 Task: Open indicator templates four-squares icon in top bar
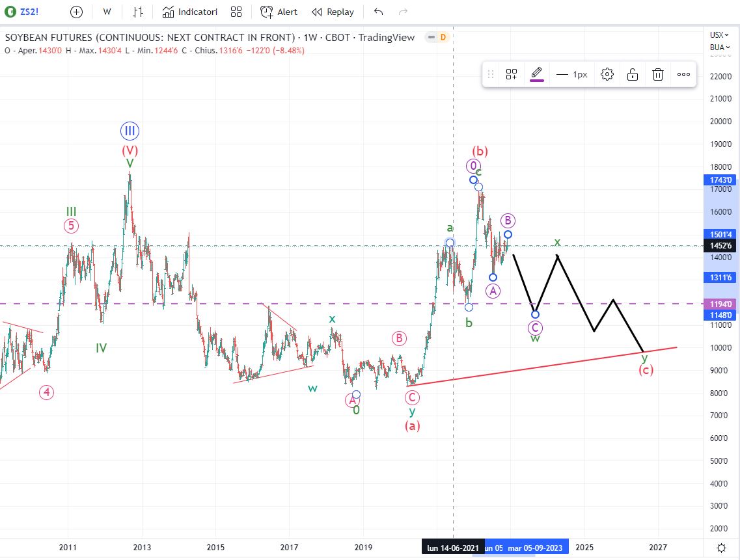(236, 12)
